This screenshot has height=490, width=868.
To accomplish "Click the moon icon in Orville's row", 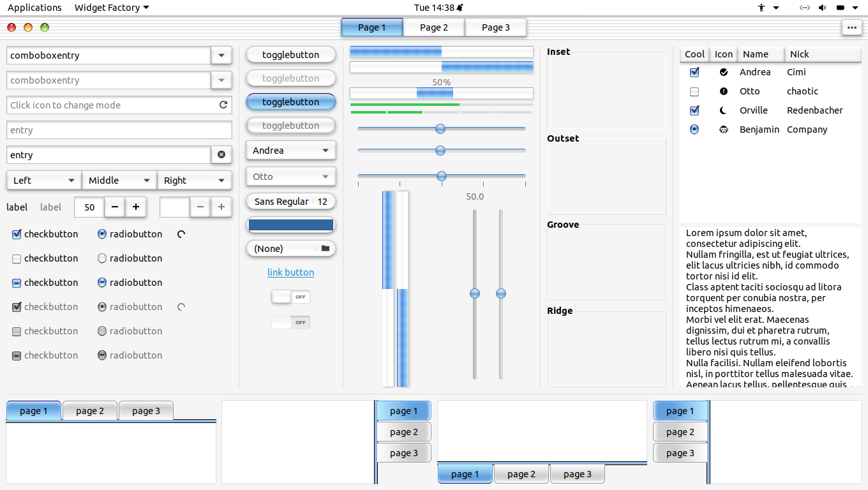I will tap(724, 110).
